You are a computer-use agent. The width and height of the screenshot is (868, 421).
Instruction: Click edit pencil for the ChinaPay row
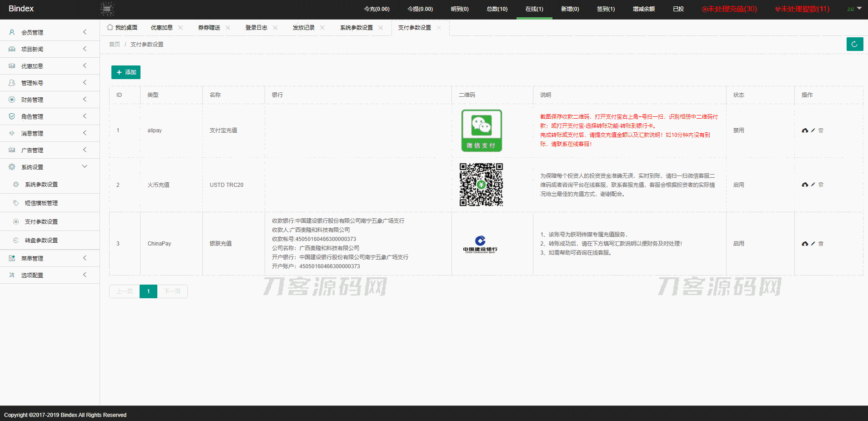[x=813, y=244]
